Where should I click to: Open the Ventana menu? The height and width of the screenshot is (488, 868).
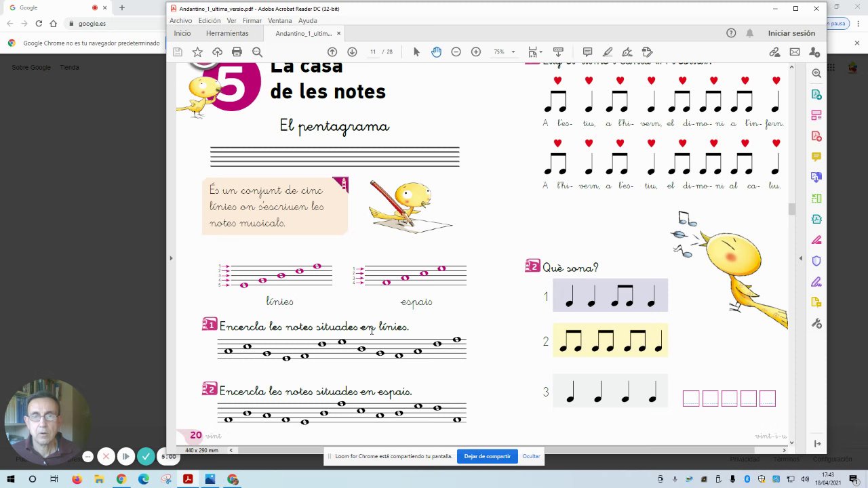279,21
